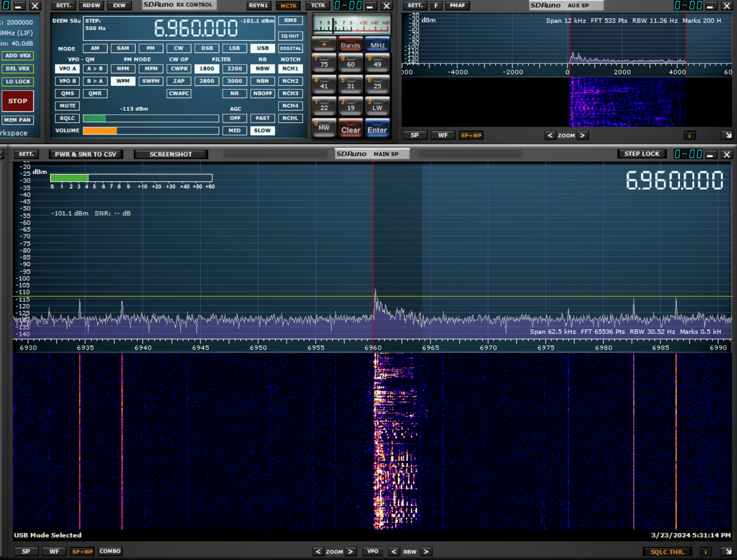Click the ADD VRX button
This screenshot has height=560, width=737.
(18, 56)
